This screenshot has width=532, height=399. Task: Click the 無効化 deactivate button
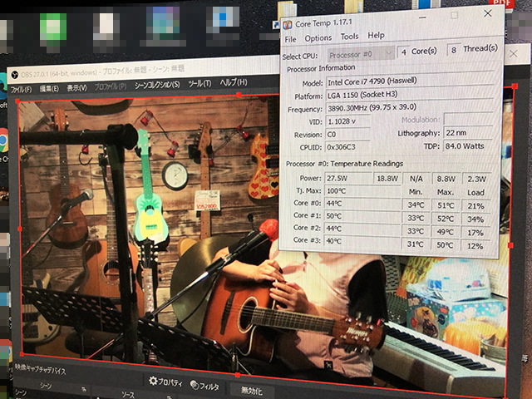point(251,390)
